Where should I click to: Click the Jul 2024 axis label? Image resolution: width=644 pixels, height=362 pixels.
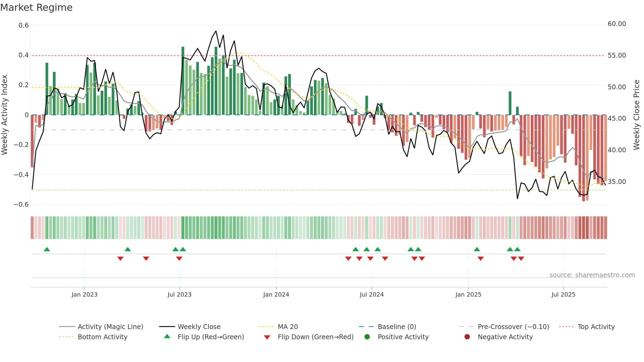(x=372, y=294)
